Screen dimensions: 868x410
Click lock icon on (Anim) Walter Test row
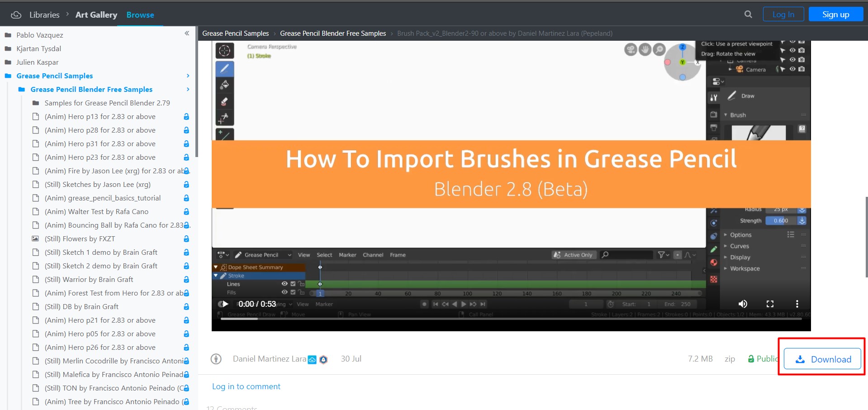(x=186, y=211)
